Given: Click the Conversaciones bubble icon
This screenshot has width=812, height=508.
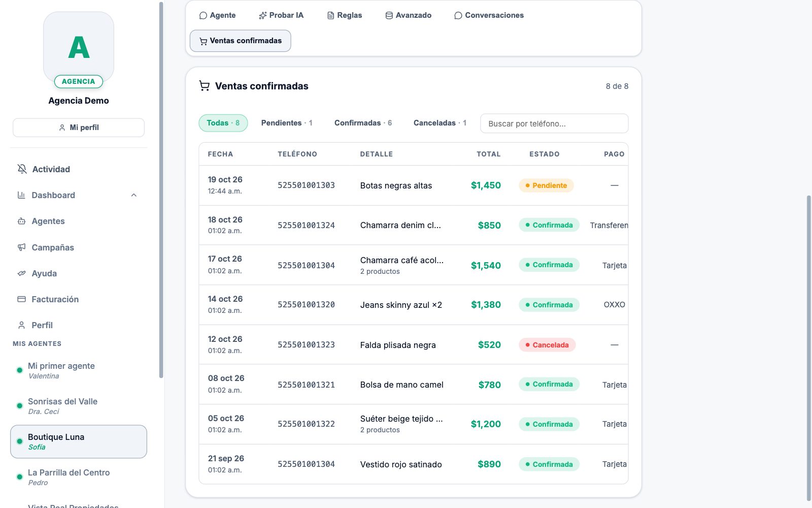Looking at the screenshot, I should (x=458, y=16).
